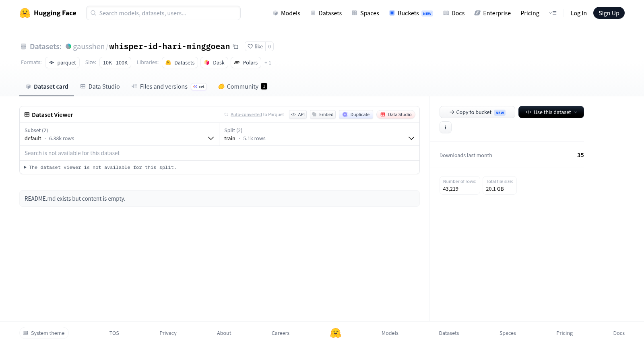Open the Subset default dropdown
This screenshot has height=347, width=644.
click(x=119, y=134)
